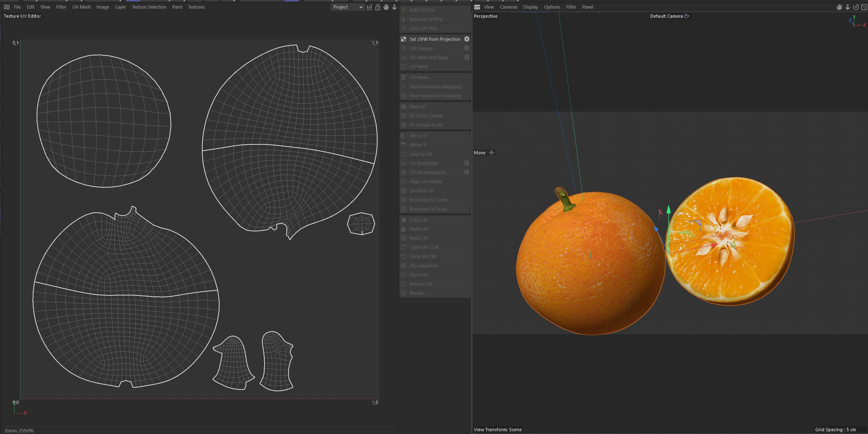Toggle the lock icon in UV editor
Viewport: 868px width, 434px height.
(378, 7)
